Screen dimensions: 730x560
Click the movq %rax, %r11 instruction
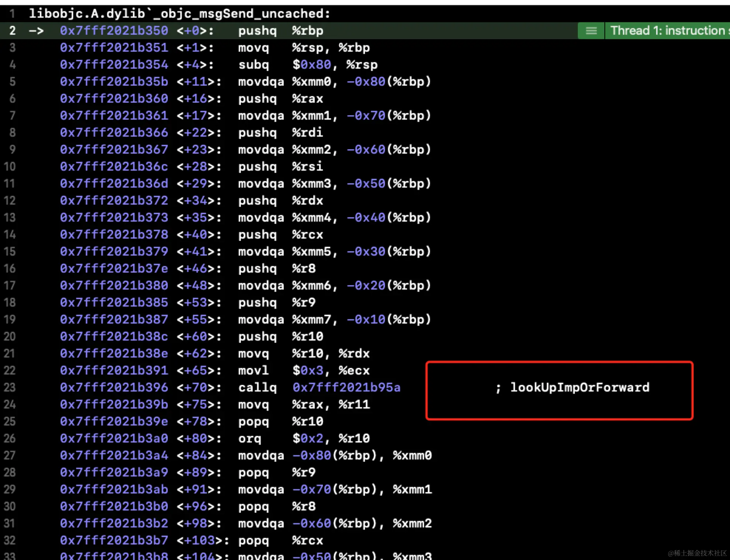click(x=304, y=404)
